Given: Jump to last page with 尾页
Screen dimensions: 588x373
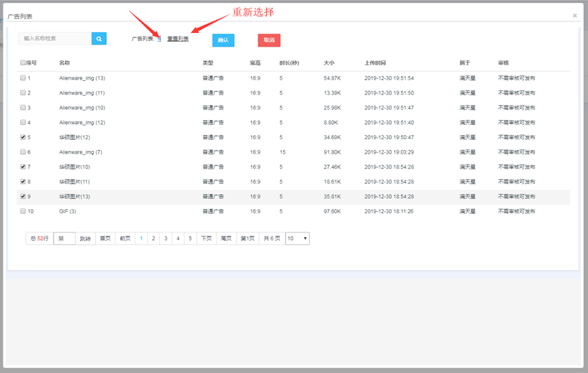Looking at the screenshot, I should pos(226,239).
